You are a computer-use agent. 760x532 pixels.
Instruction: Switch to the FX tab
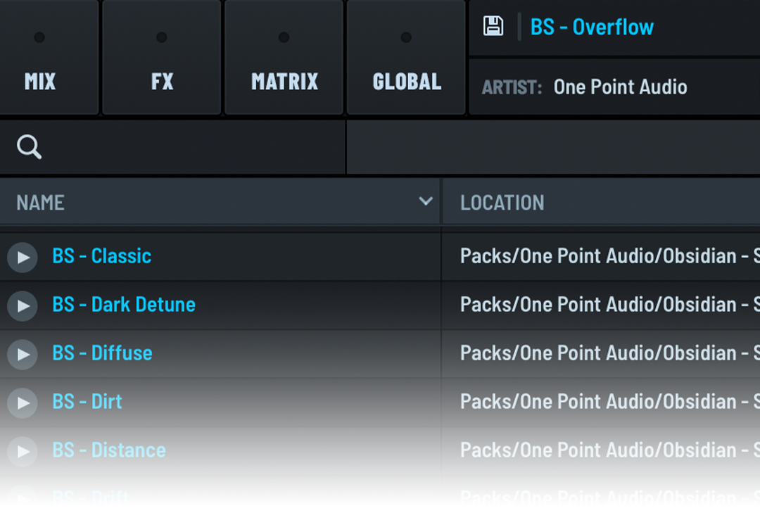162,58
